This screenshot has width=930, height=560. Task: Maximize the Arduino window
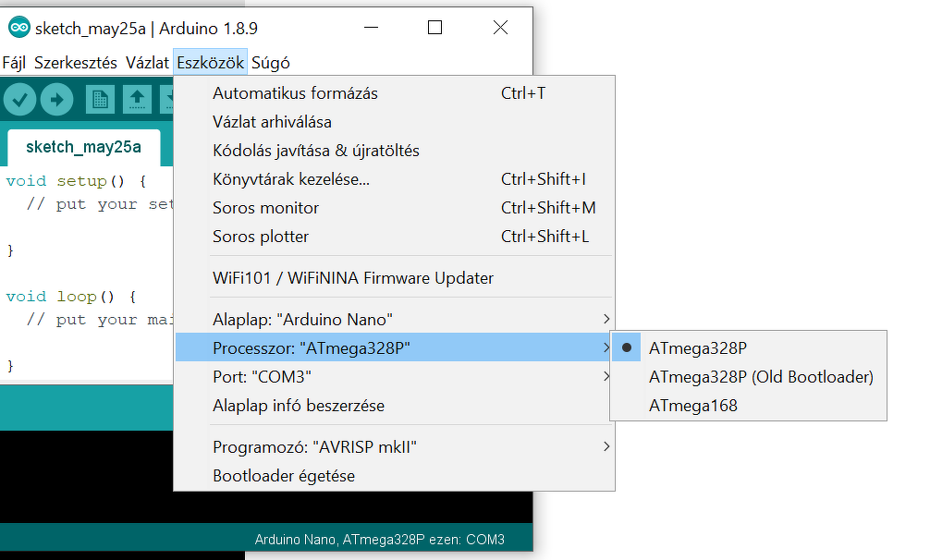tap(434, 27)
